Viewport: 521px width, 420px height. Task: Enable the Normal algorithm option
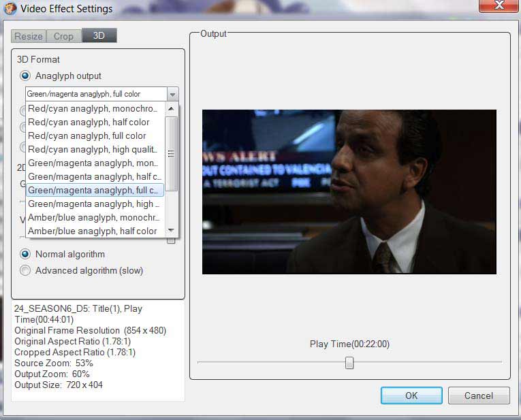click(25, 255)
